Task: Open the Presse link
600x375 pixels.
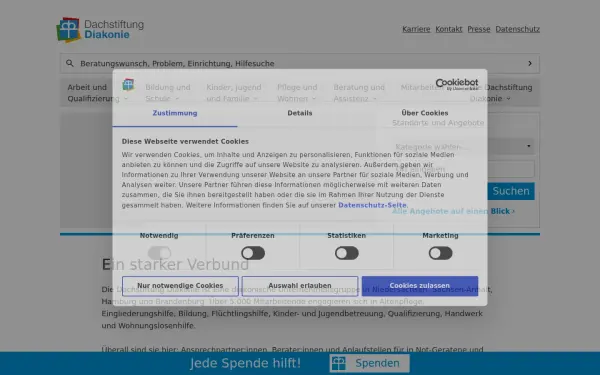Action: coord(479,29)
